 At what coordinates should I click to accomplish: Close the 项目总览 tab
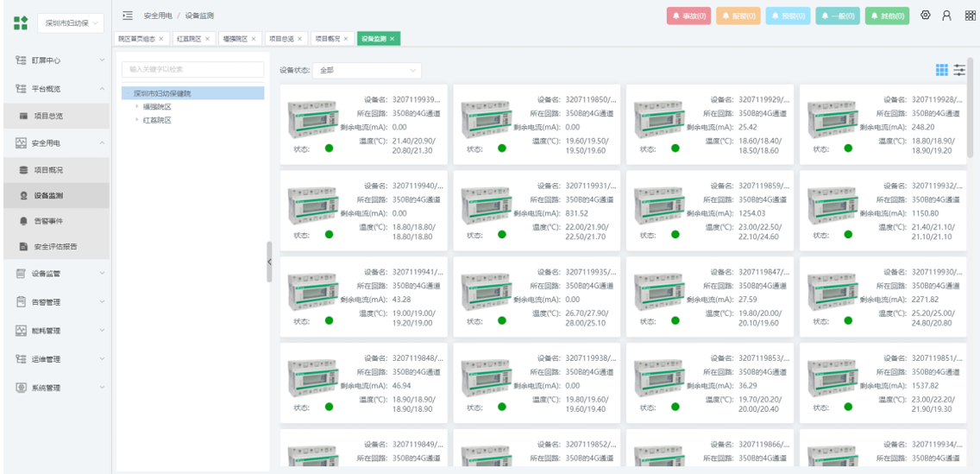pos(299,39)
